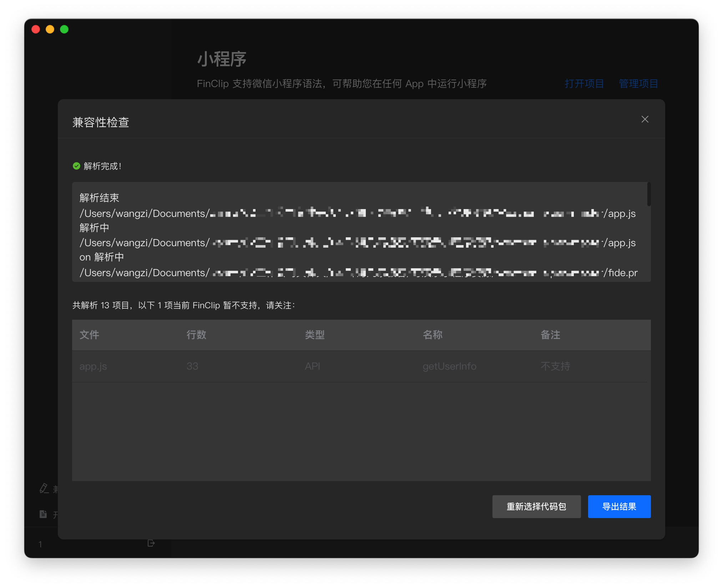The height and width of the screenshot is (588, 723).
Task: Click the macOS red close window button
Action: coord(36,29)
